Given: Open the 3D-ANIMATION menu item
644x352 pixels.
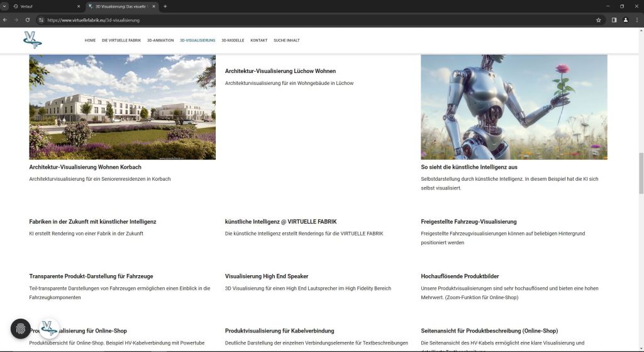Looking at the screenshot, I should click(160, 40).
